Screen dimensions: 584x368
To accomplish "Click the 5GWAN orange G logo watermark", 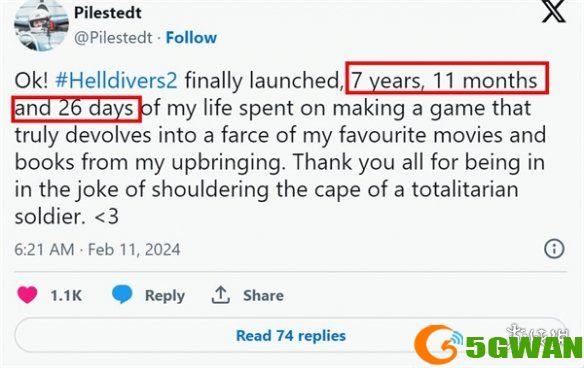I will coord(439,344).
